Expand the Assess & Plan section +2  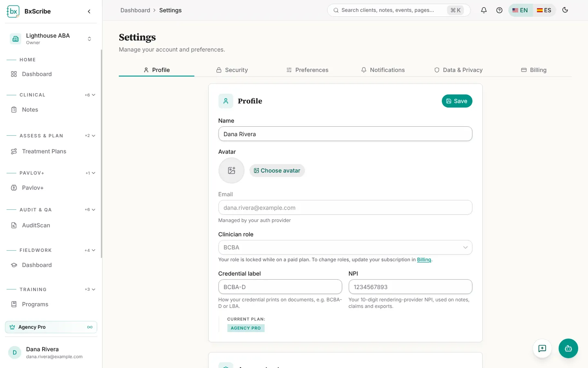[x=90, y=136]
